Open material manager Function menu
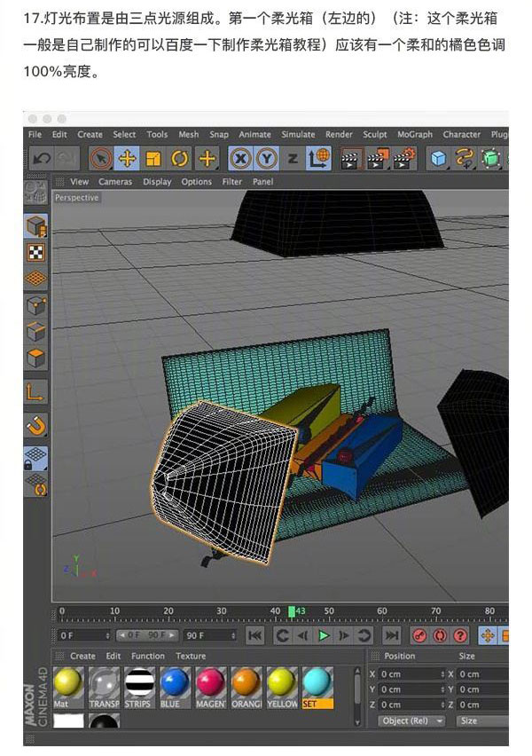The image size is (532, 756). [148, 657]
